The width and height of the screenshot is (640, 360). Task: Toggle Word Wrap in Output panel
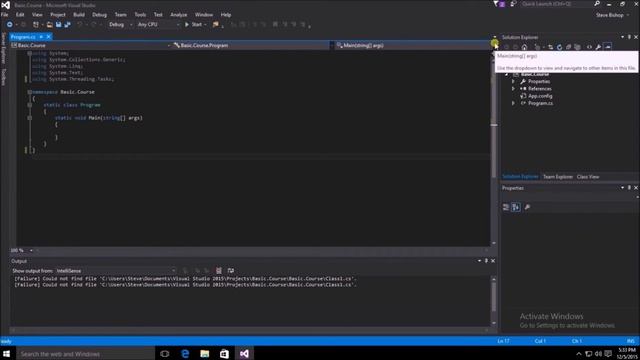tap(231, 271)
